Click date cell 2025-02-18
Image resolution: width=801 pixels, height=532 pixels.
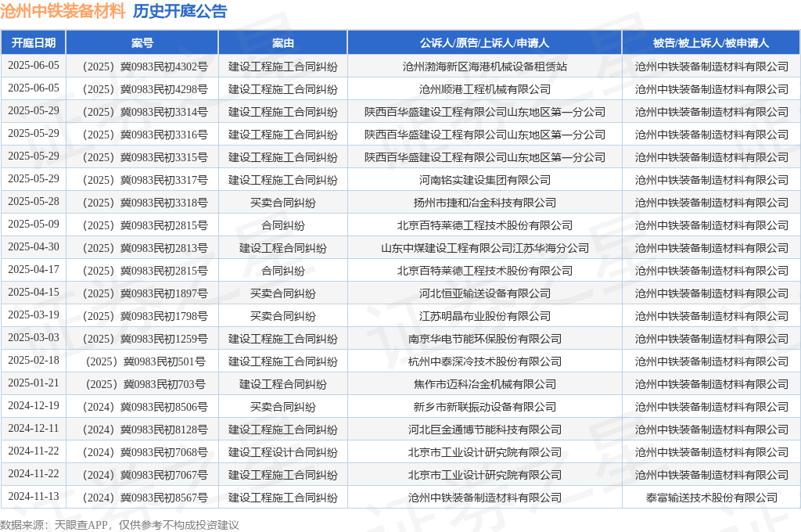click(34, 361)
